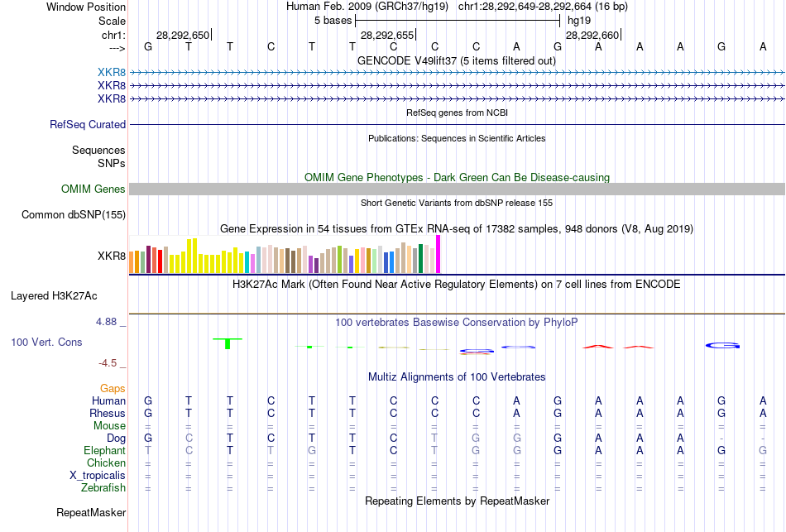Select the X_tropicalis species row label
The width and height of the screenshot is (786, 532).
(98, 476)
